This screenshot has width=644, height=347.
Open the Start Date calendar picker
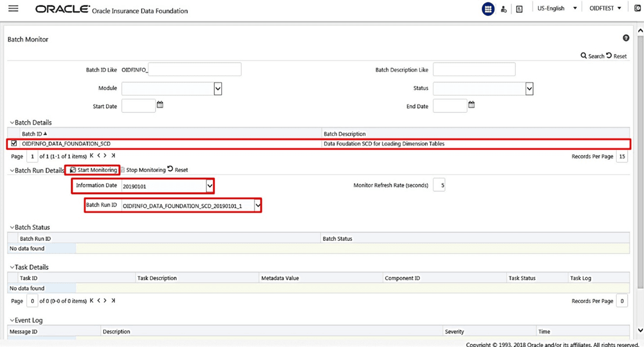click(x=160, y=104)
